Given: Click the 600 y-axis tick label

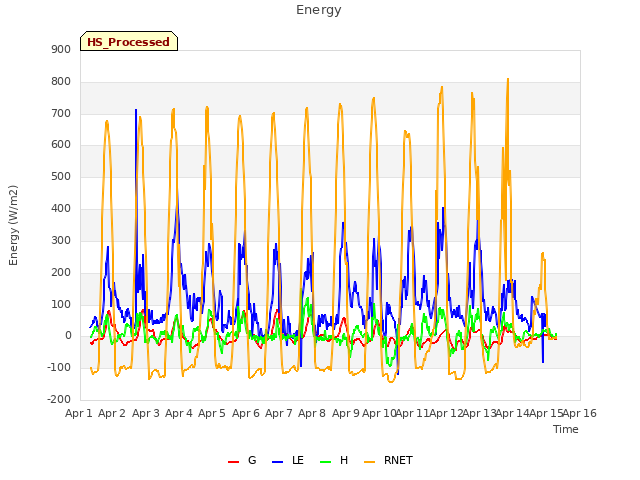Looking at the screenshot, I should tap(61, 144).
